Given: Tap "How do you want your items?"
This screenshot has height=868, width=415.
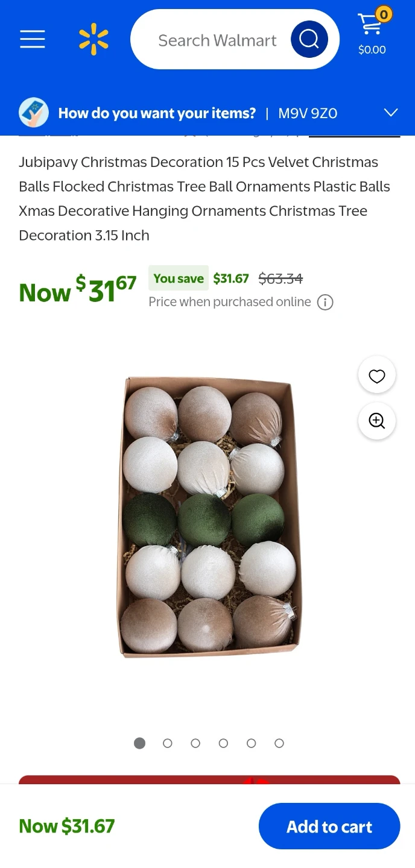Looking at the screenshot, I should [x=157, y=113].
